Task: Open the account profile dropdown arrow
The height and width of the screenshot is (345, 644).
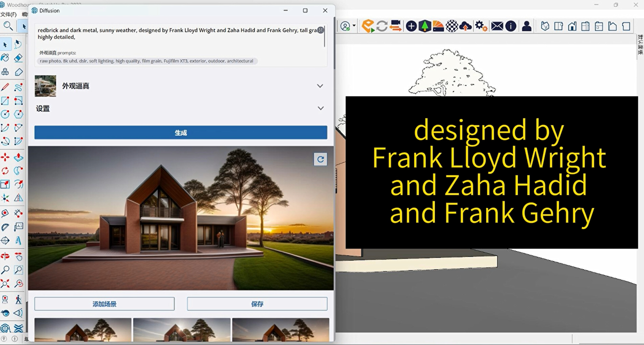Action: [x=354, y=26]
